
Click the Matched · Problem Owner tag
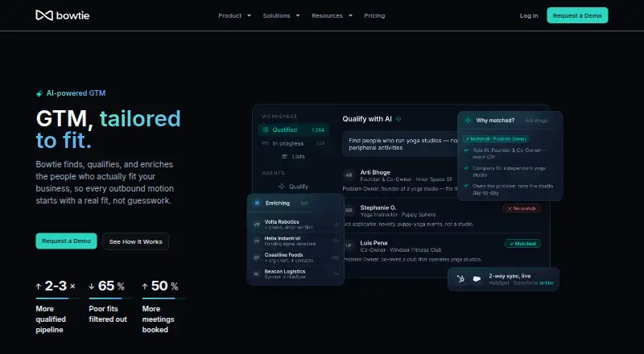(x=496, y=139)
